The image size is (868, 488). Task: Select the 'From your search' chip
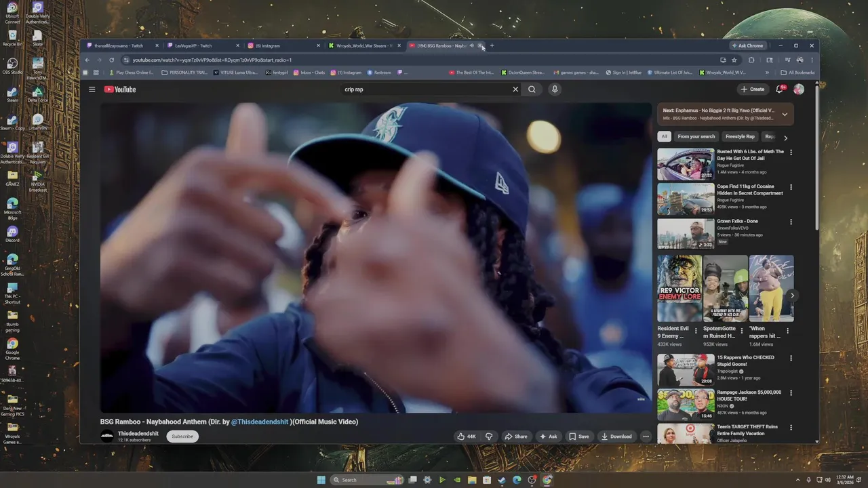(696, 136)
